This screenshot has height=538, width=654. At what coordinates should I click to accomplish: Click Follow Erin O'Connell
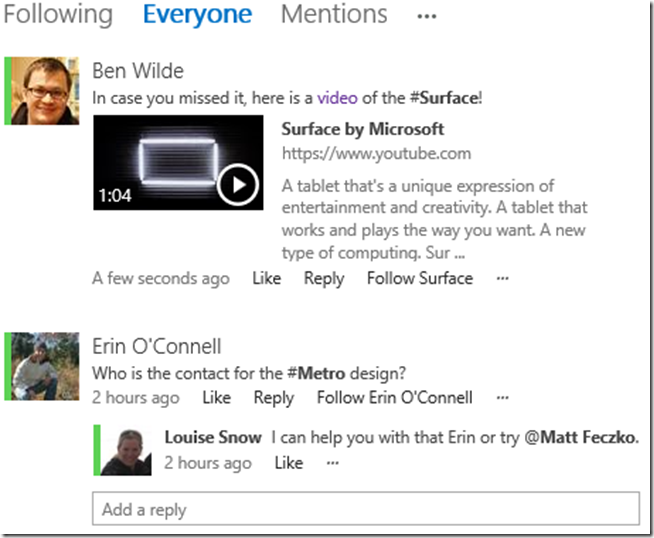coord(394,398)
